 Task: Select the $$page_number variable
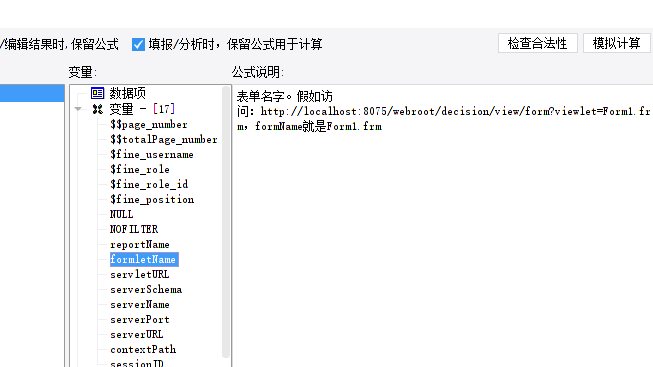tap(149, 125)
